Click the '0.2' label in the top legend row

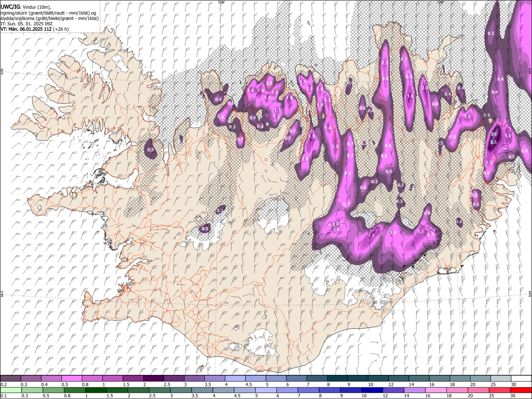click(x=3, y=384)
